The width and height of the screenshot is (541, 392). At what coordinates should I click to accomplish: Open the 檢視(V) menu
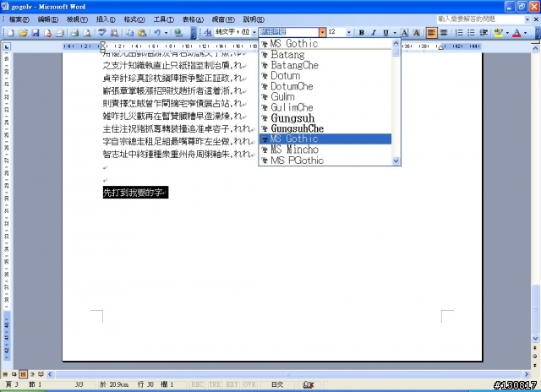77,19
